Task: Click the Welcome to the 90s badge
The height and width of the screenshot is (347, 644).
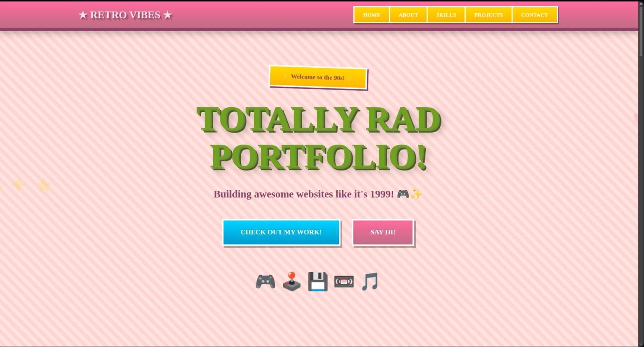Action: click(318, 77)
